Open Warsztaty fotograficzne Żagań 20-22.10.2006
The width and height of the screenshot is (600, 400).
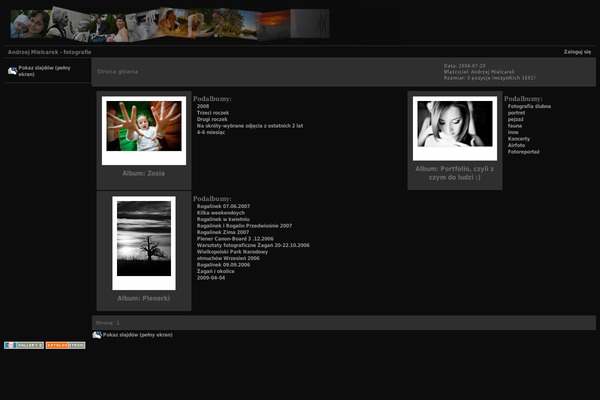click(253, 245)
